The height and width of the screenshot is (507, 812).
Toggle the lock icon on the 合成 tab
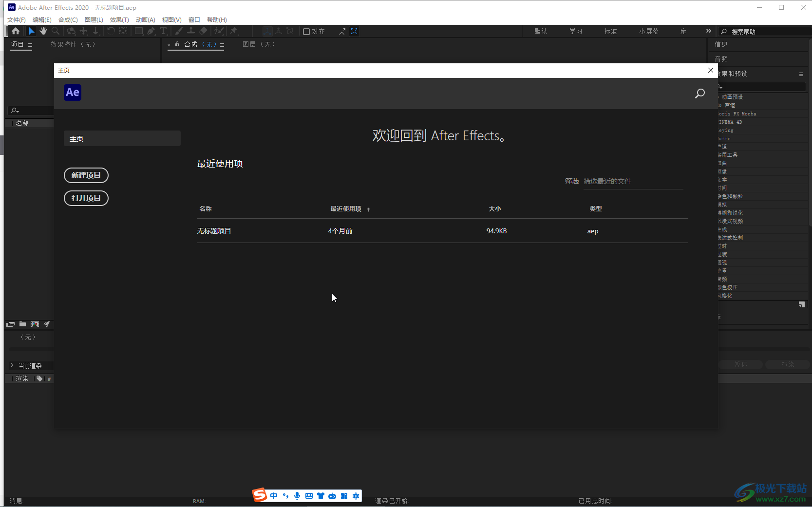coord(177,44)
